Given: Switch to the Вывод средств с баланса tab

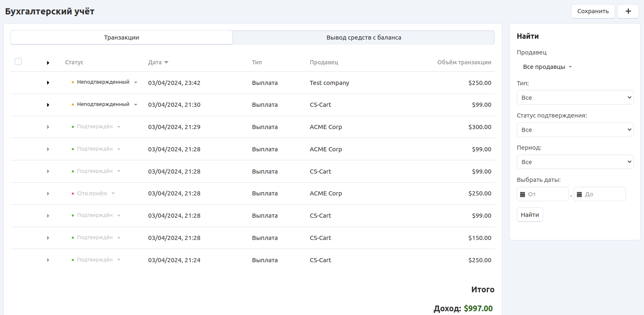Looking at the screenshot, I should pos(364,38).
